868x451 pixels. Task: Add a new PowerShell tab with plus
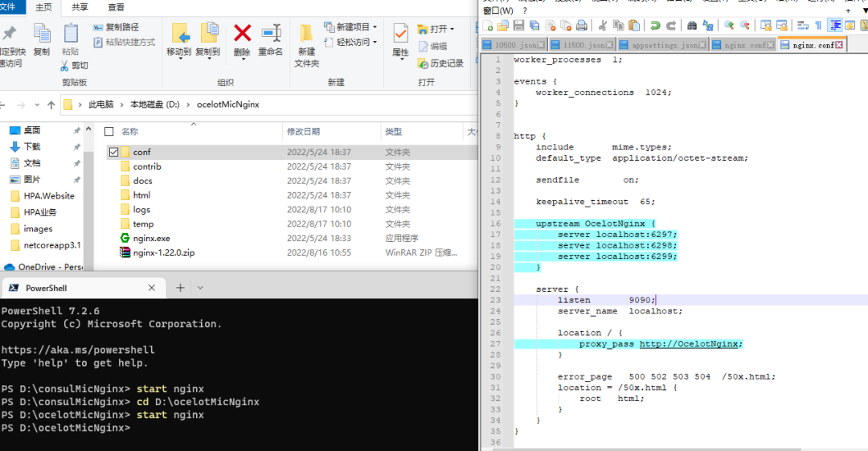click(x=180, y=288)
